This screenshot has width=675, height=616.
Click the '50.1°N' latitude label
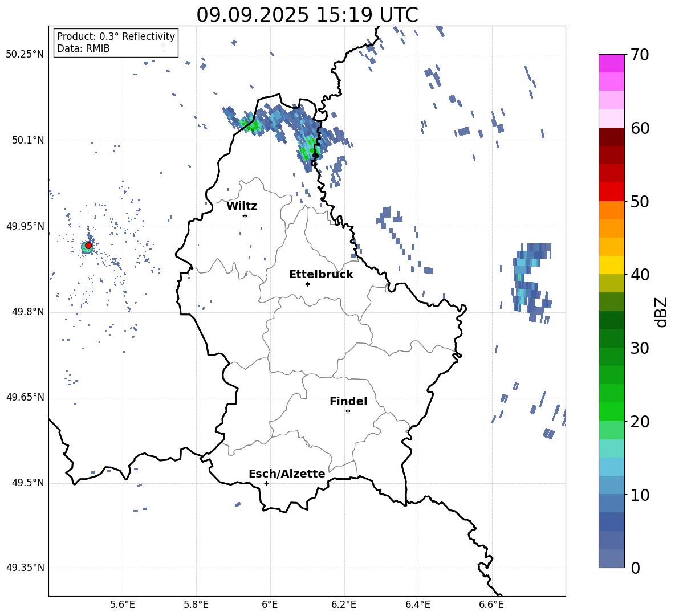tap(27, 141)
